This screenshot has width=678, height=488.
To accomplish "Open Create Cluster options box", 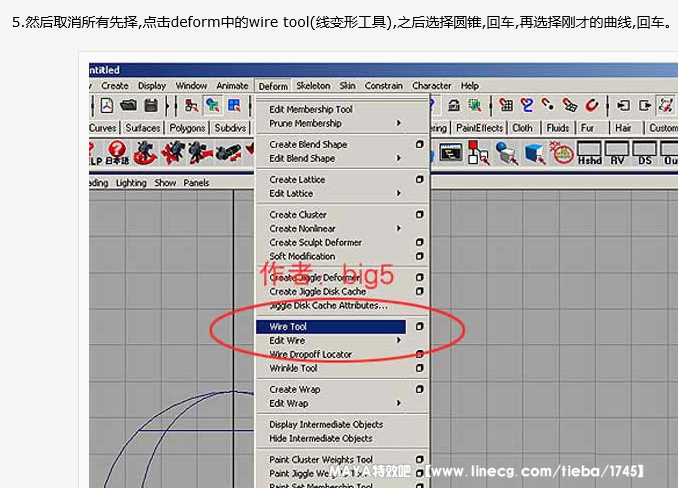I will [420, 215].
